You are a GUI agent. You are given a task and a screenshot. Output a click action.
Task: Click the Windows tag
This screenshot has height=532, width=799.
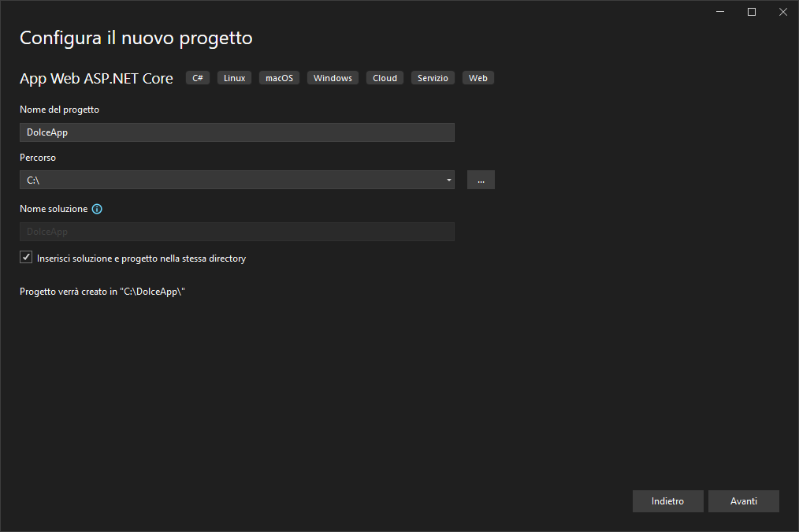[333, 78]
